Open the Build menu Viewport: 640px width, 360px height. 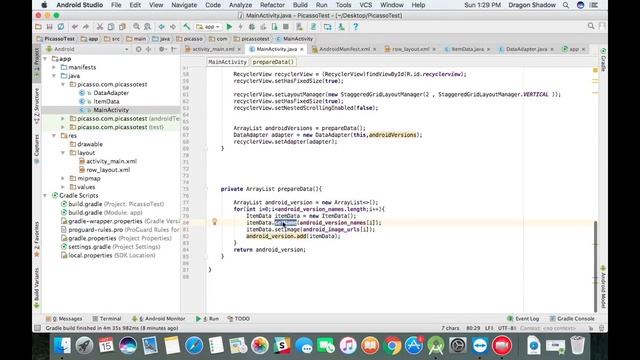click(x=300, y=5)
